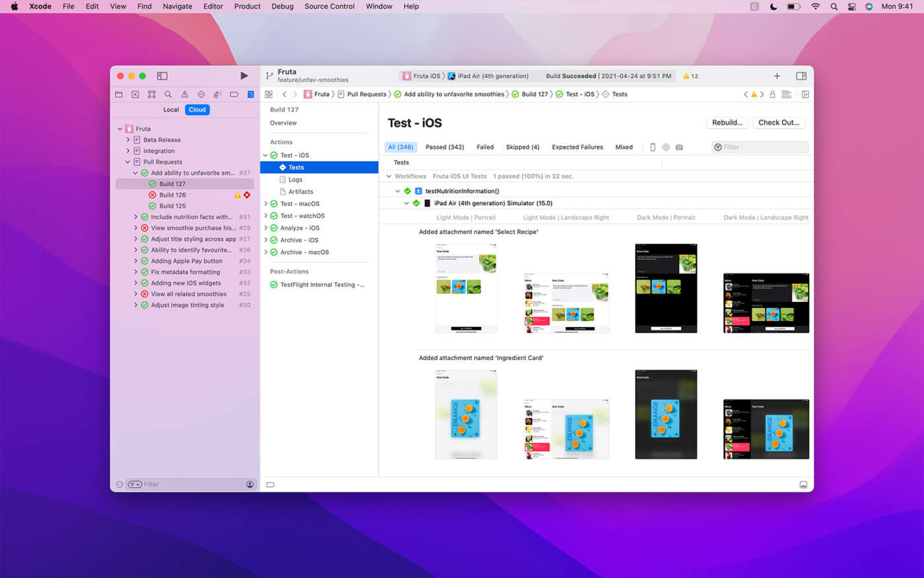The image size is (924, 578).
Task: Click the Rebuild... button
Action: point(727,123)
